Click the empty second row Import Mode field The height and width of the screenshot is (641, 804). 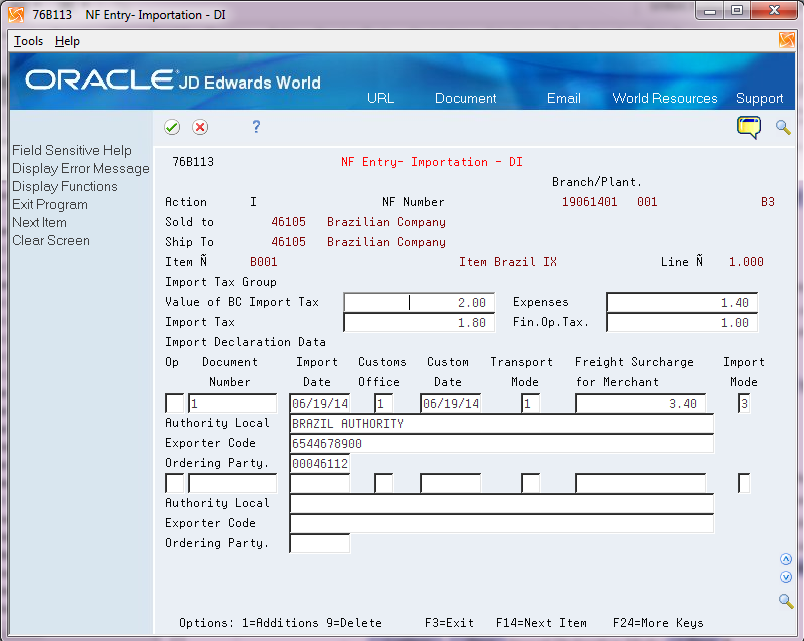click(x=744, y=483)
